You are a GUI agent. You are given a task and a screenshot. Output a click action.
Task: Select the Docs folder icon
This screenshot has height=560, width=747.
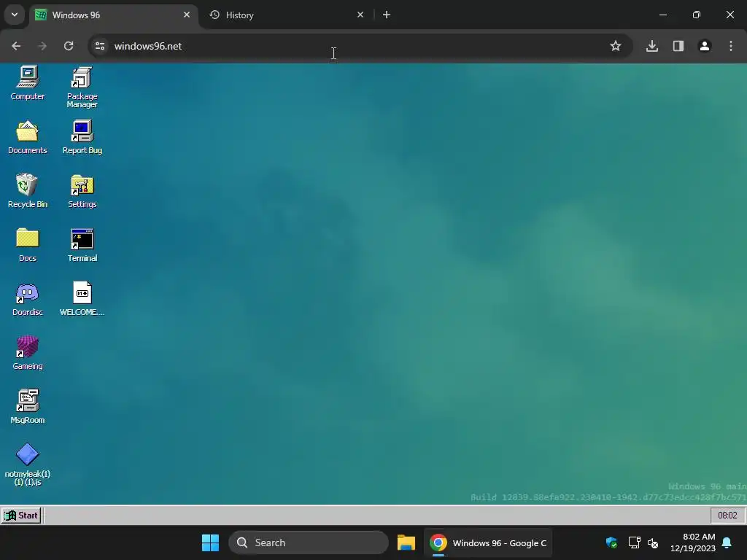pos(27,245)
